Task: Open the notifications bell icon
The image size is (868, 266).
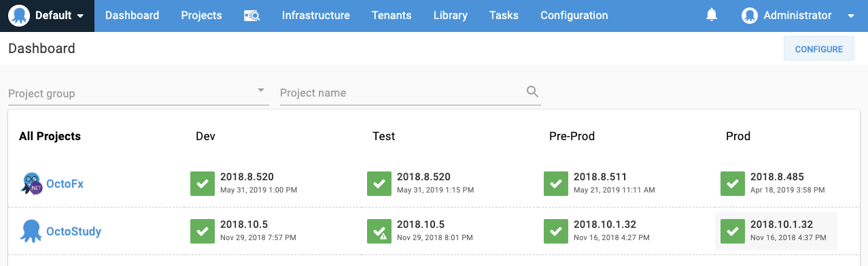Action: pyautogui.click(x=712, y=15)
